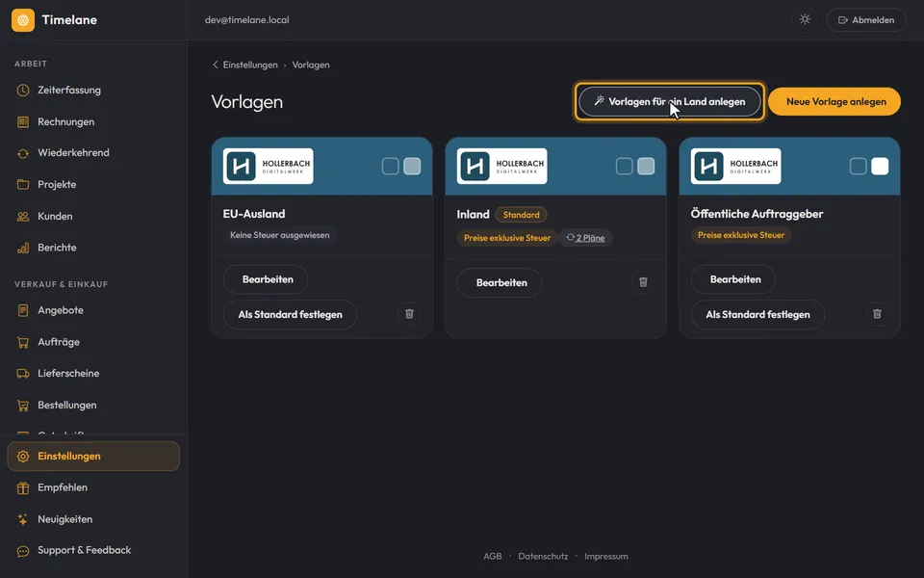Open the Empfehlen page
This screenshot has height=578, width=924.
(93, 487)
